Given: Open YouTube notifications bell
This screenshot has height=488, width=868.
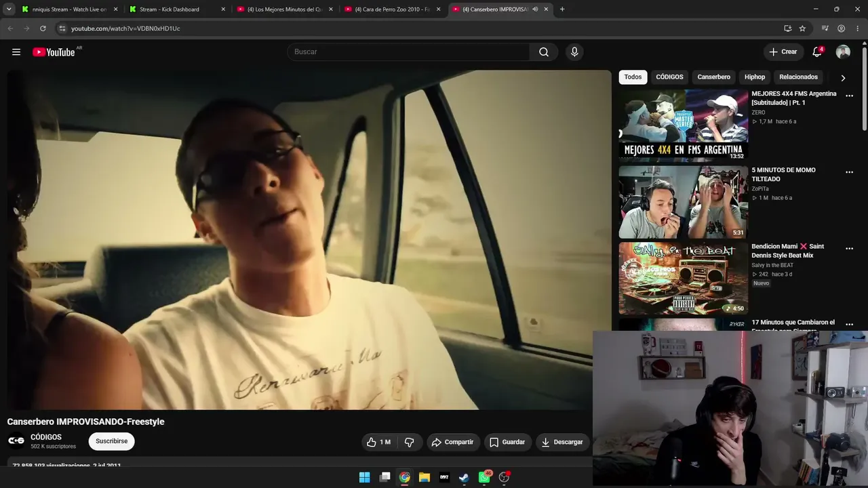Looking at the screenshot, I should [x=817, y=52].
